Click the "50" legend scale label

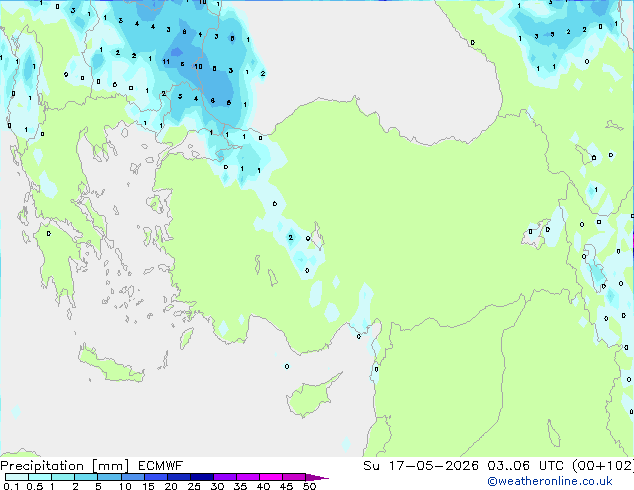tap(309, 486)
